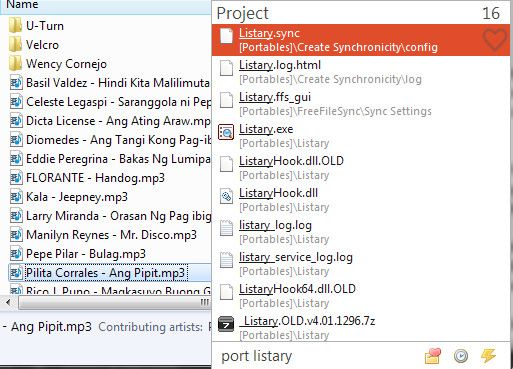Click the lightning bolt commands icon
The width and height of the screenshot is (513, 369).
488,356
